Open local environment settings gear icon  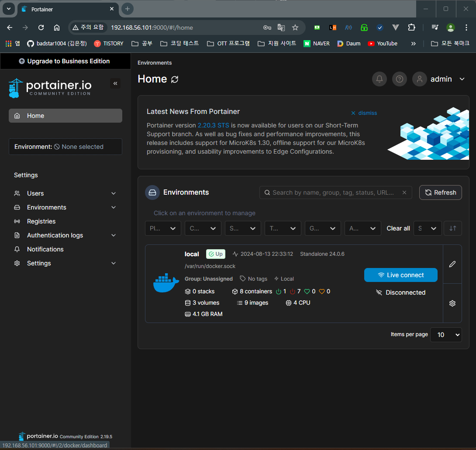pos(452,303)
